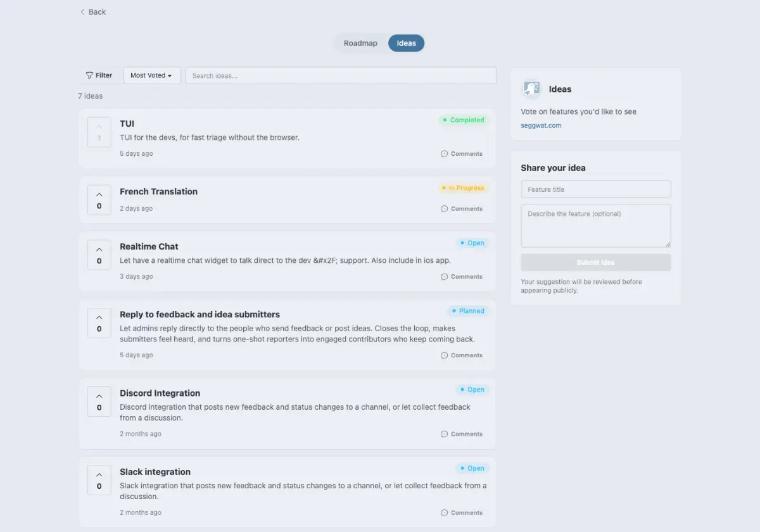Click the 3 days ago timestamp
The image size is (760, 532).
click(x=136, y=277)
